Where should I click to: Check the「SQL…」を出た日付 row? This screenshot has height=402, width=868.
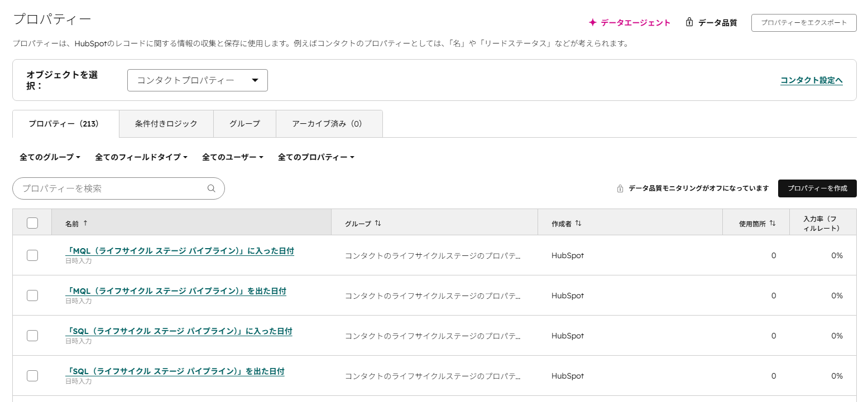[x=32, y=376]
